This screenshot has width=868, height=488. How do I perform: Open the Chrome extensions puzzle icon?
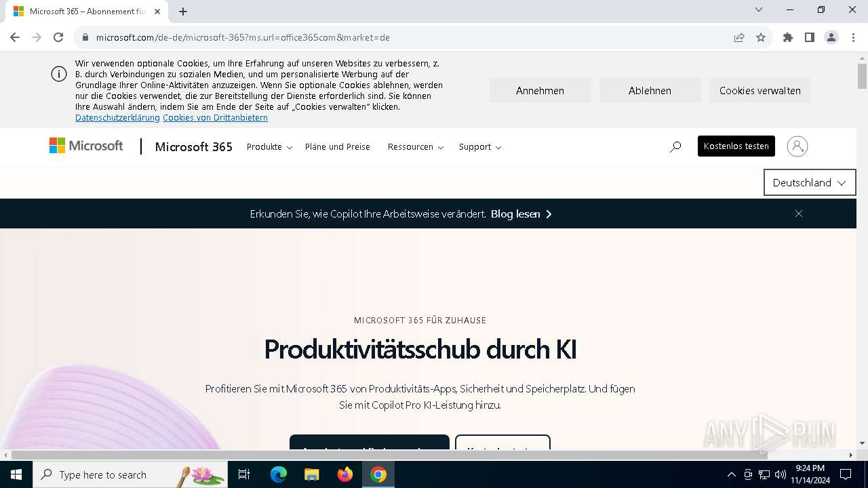tap(788, 37)
